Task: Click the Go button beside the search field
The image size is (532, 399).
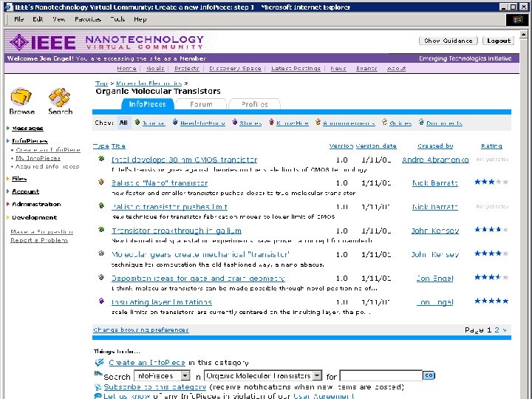Action: pos(429,375)
